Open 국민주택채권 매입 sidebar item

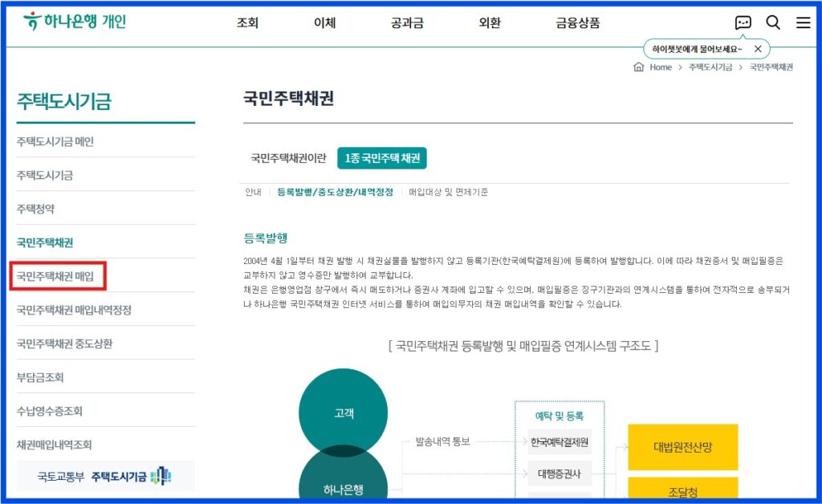[x=55, y=276]
